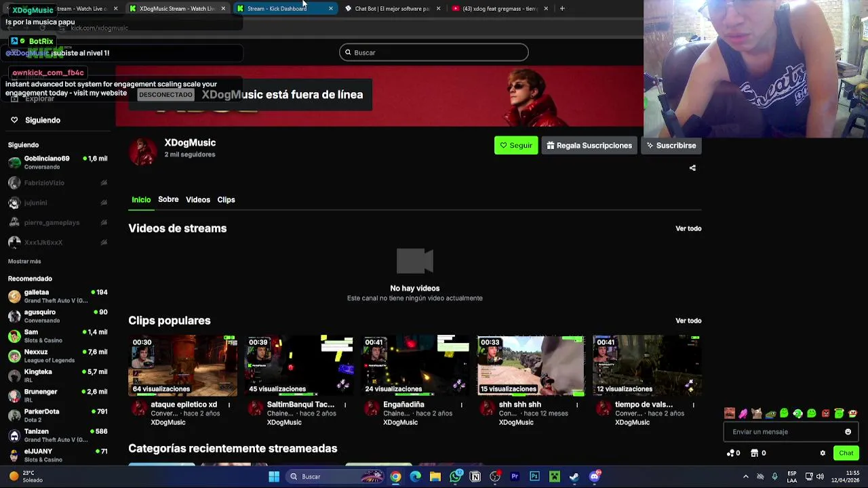Open the Minecraft creeper taskbar icon
Image resolution: width=868 pixels, height=488 pixels.
pos(555,476)
